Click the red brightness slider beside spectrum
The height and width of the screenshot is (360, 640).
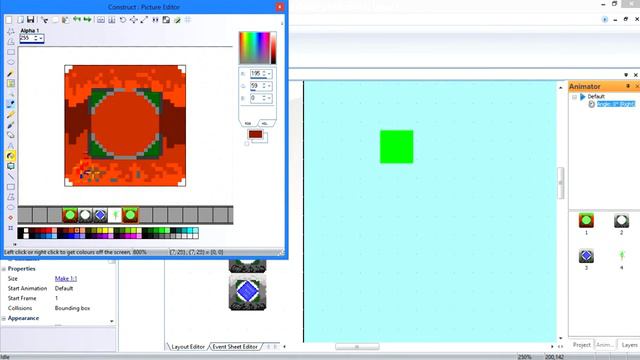click(x=273, y=48)
